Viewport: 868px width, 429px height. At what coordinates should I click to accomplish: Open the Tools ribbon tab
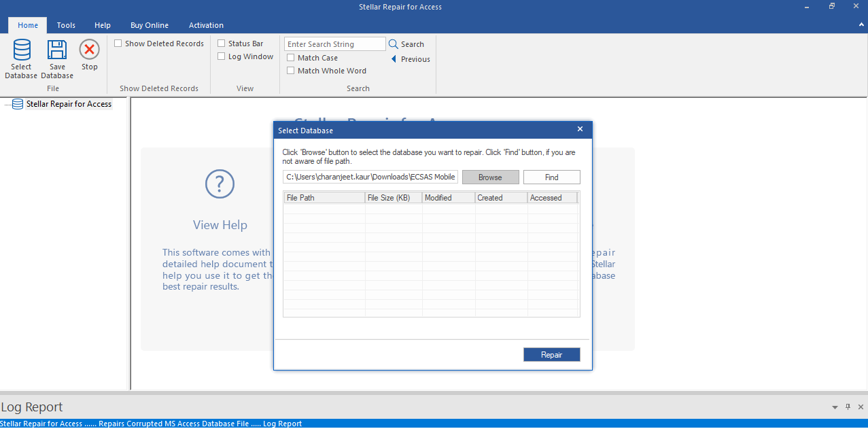(x=66, y=25)
